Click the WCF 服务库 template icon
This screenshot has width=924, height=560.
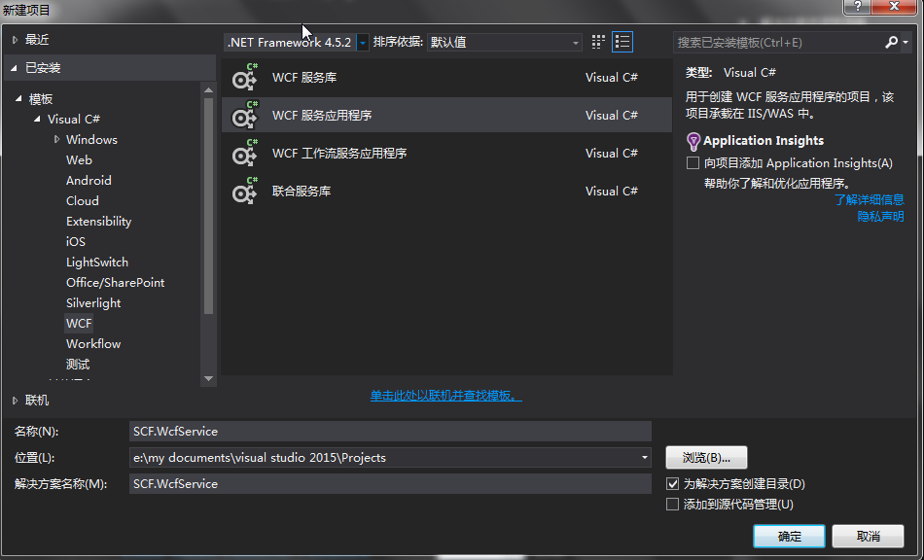[244, 77]
